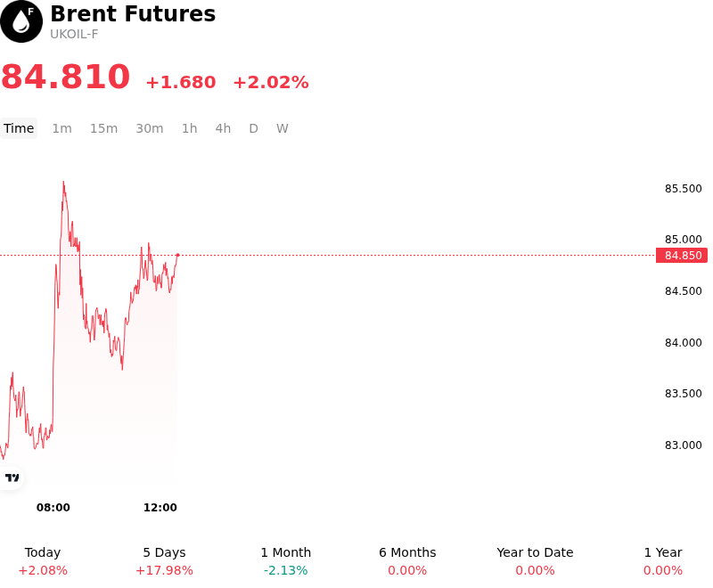The width and height of the screenshot is (713, 588).
Task: Click the UKOIL-F ticker symbol
Action: [74, 35]
